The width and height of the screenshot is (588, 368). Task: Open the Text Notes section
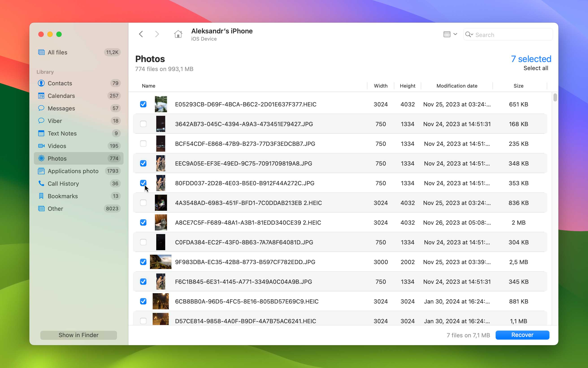[62, 133]
